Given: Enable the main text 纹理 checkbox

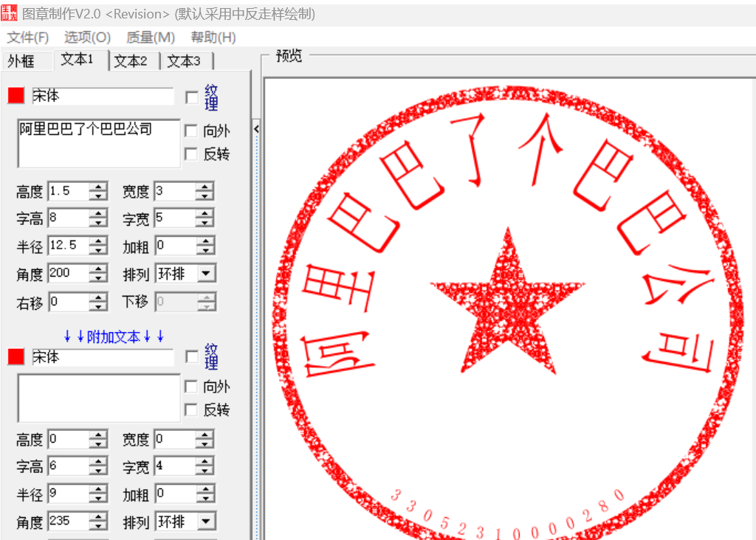Looking at the screenshot, I should (192, 98).
